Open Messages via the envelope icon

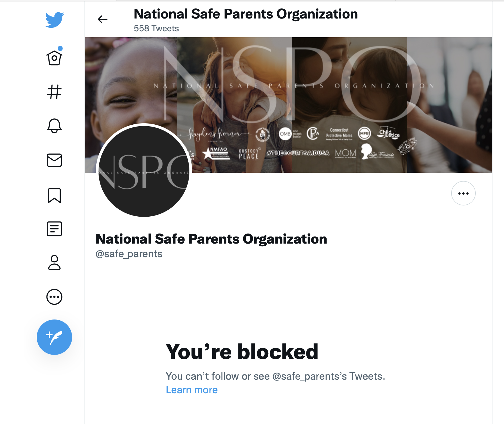[x=54, y=160]
